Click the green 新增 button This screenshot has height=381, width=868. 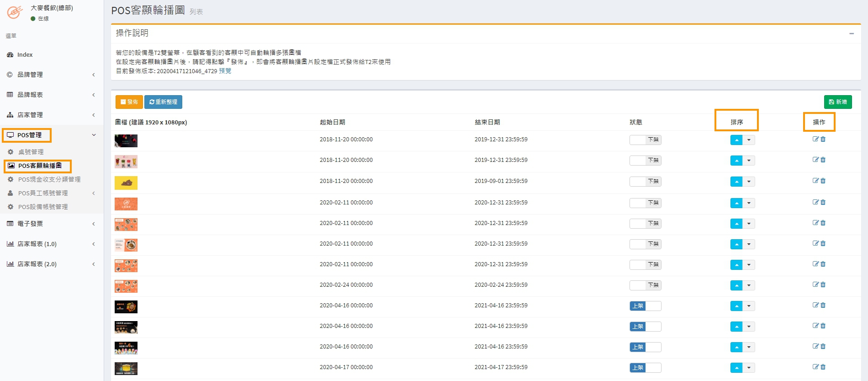(x=838, y=102)
